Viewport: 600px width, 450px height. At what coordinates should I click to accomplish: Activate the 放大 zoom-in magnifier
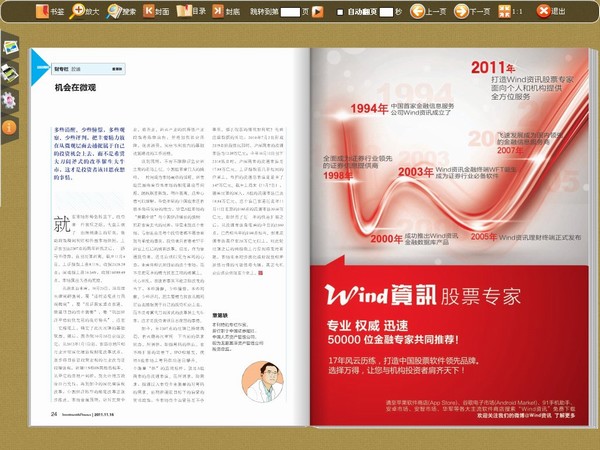click(84, 11)
